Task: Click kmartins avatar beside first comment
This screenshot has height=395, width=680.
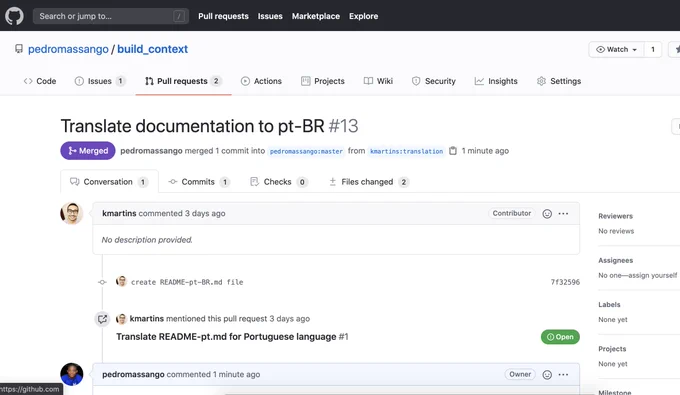Action: (x=72, y=213)
